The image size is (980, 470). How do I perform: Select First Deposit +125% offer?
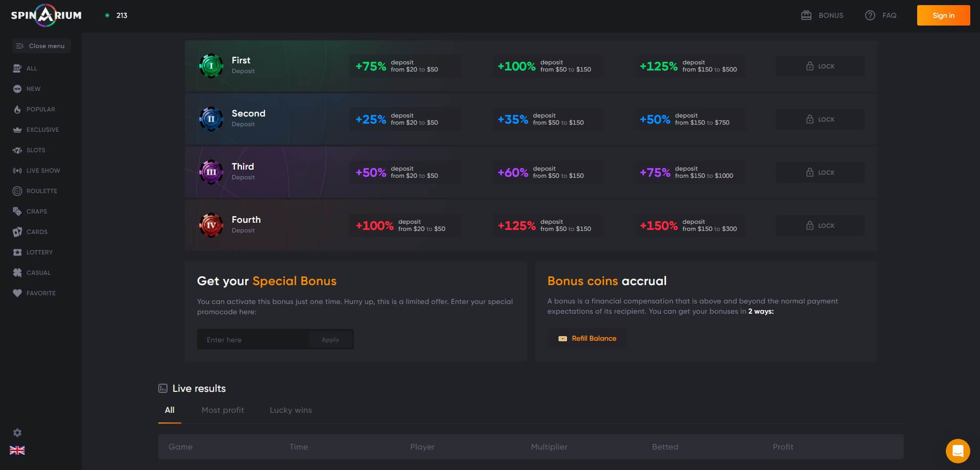pos(689,66)
